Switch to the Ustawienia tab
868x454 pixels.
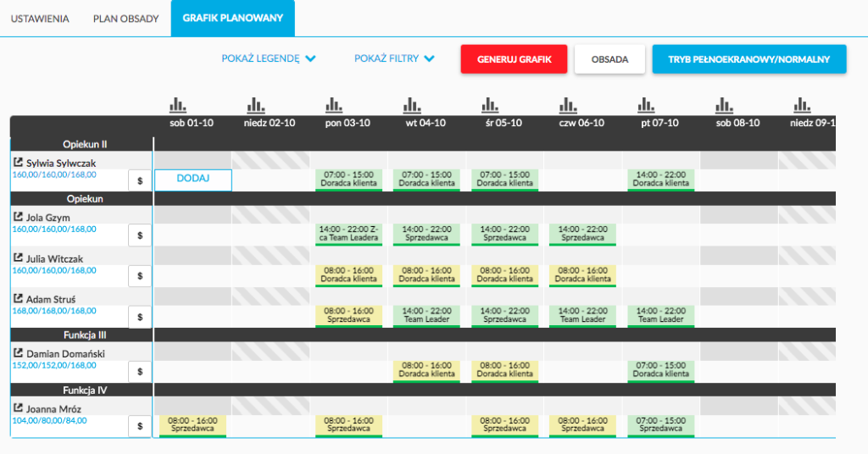[x=40, y=19]
